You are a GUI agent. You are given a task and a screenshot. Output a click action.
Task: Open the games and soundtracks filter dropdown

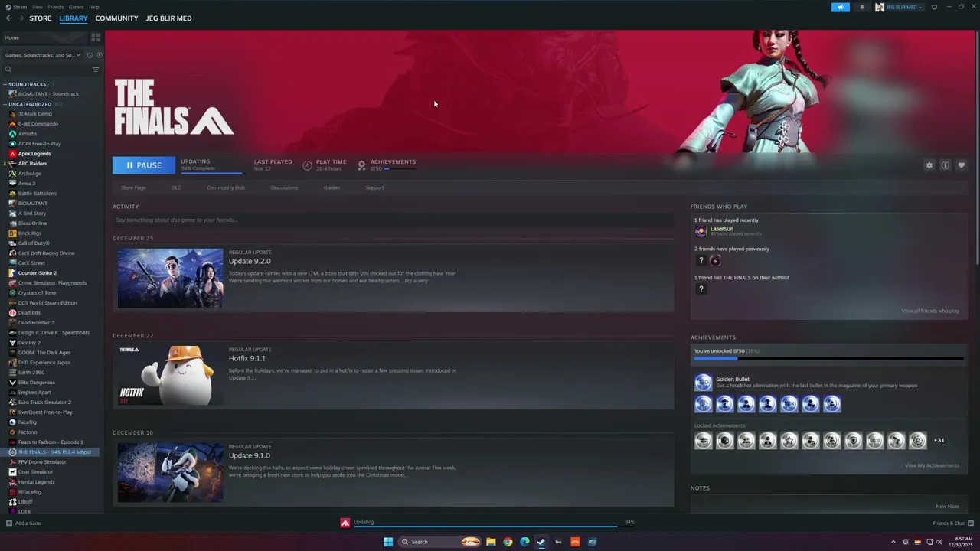click(x=42, y=55)
